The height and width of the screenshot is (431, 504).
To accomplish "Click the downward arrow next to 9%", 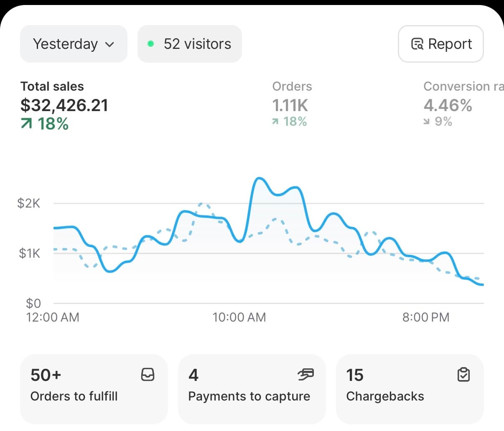I will pos(428,122).
